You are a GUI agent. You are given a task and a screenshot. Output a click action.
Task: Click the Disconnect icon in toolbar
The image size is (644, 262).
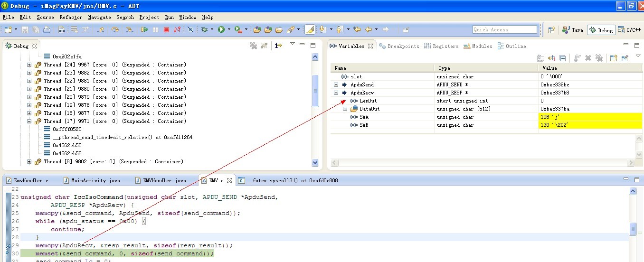click(x=177, y=29)
